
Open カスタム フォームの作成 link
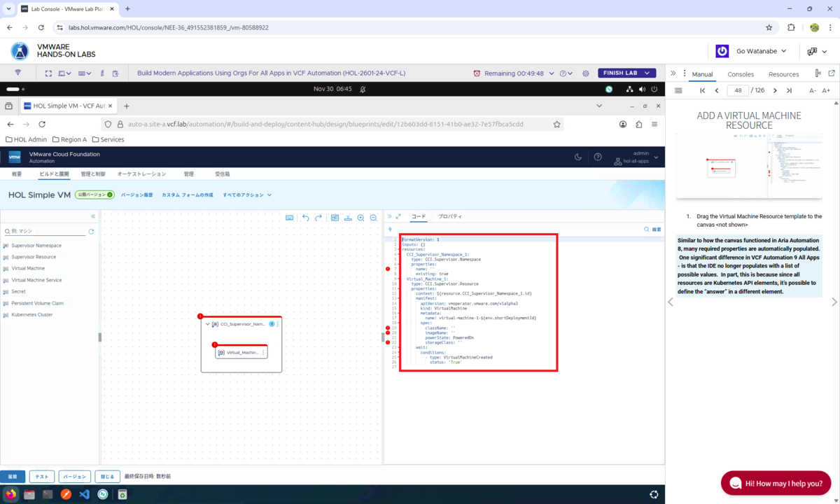188,195
